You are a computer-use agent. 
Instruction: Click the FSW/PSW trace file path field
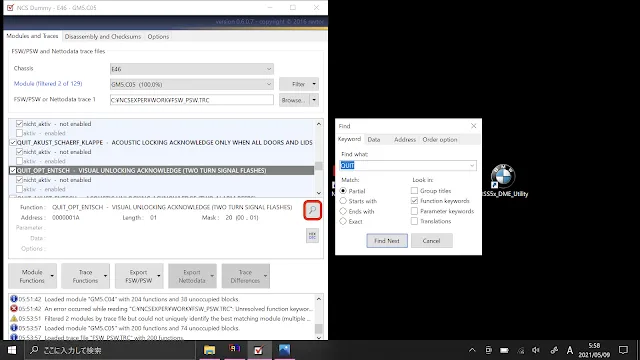pyautogui.click(x=191, y=100)
